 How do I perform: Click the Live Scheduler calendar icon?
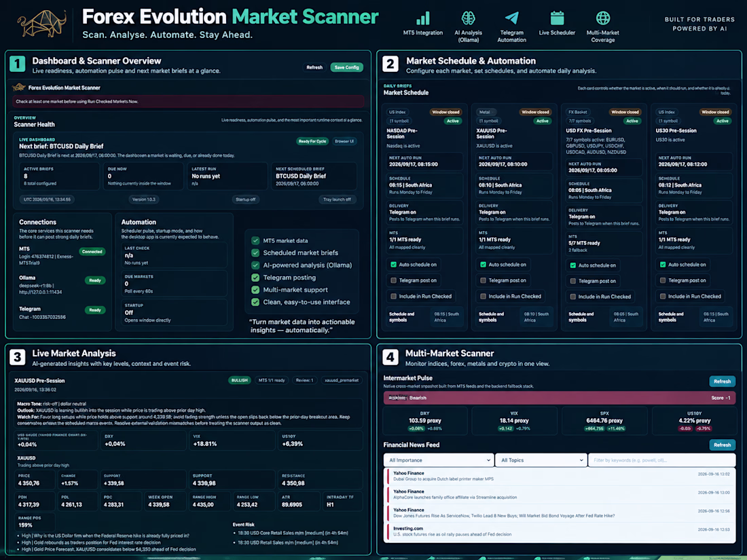click(x=557, y=18)
